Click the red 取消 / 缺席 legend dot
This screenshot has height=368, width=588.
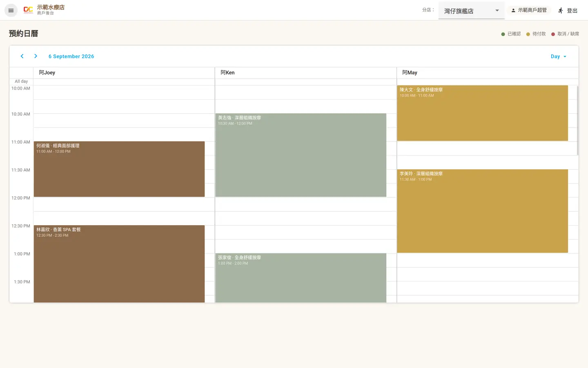[553, 34]
